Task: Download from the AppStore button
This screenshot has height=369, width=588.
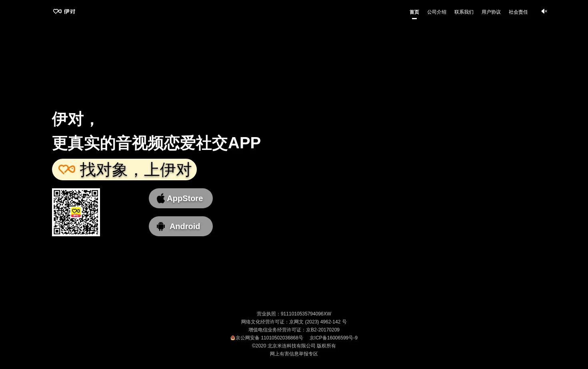Action: click(x=181, y=198)
